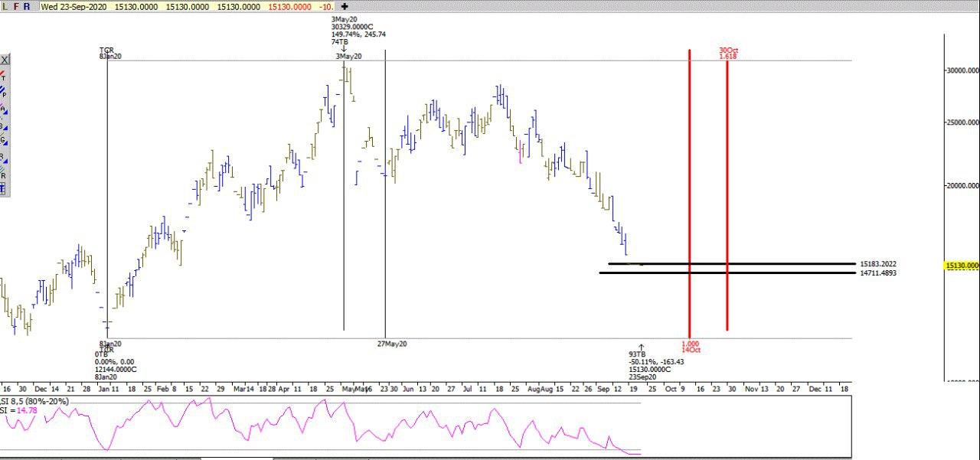Select the T trendline drawing tool
The width and height of the screenshot is (980, 460).
coord(3,76)
